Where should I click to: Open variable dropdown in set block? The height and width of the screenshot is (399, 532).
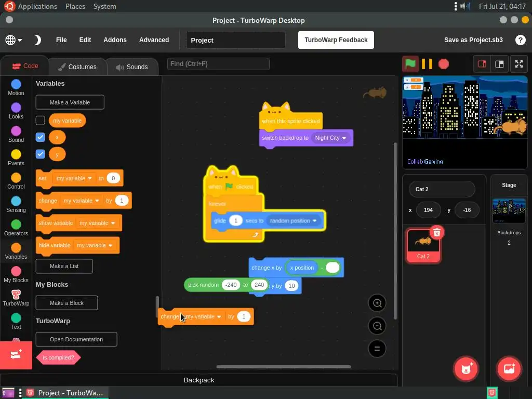click(74, 178)
